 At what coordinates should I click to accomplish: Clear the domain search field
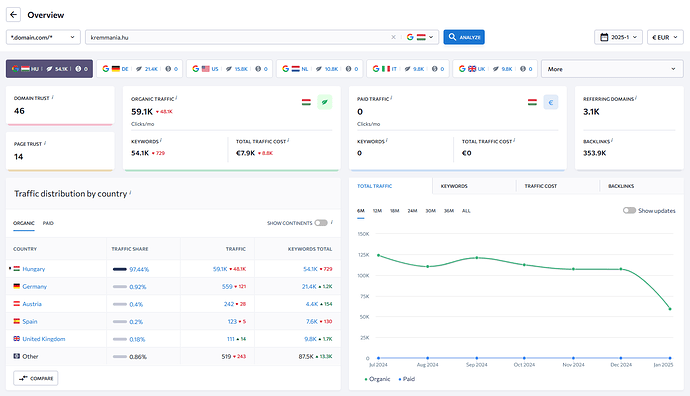pos(393,37)
